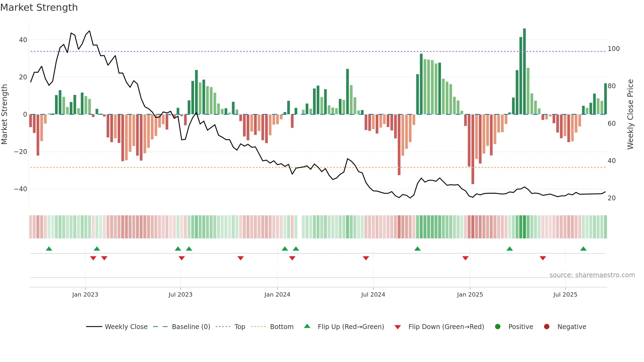Toggle the Top legend entry
Image resolution: width=644 pixels, height=362 pixels.
coord(230,327)
